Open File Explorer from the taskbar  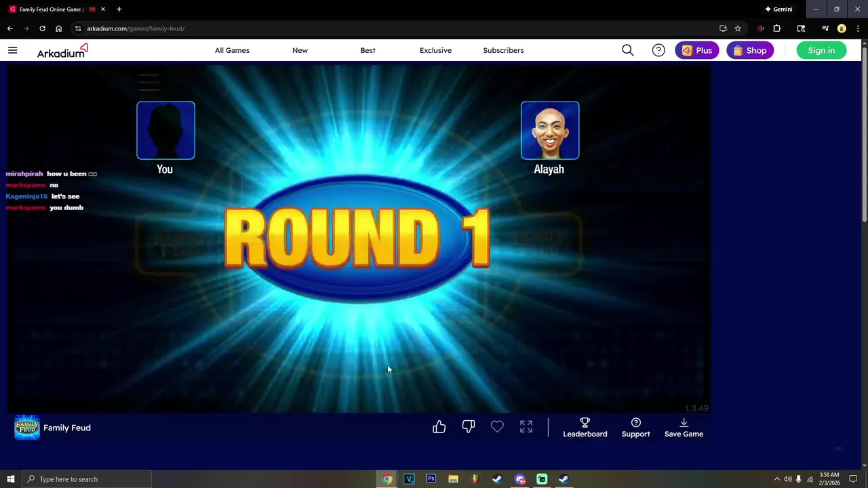[x=453, y=479]
